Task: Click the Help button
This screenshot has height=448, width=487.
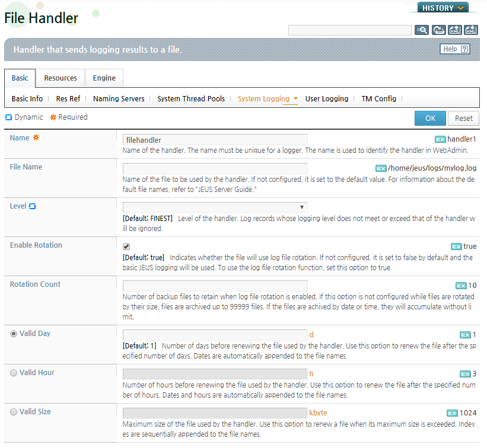Action: click(455, 49)
